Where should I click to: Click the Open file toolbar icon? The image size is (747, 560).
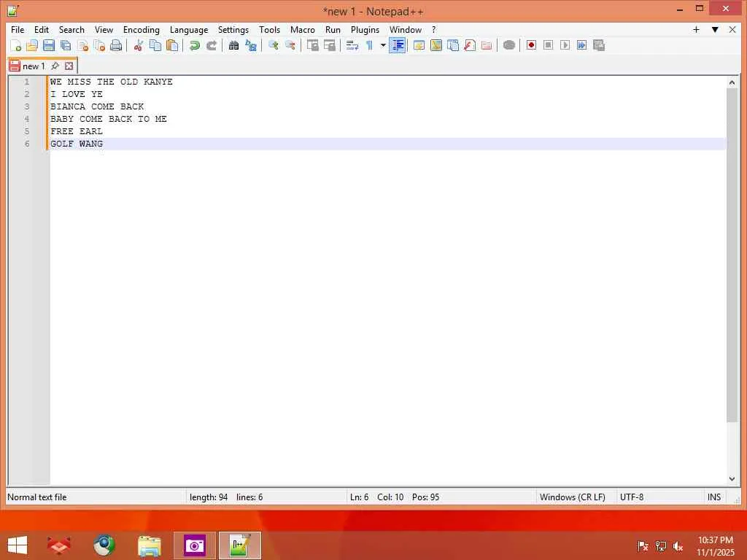32,45
